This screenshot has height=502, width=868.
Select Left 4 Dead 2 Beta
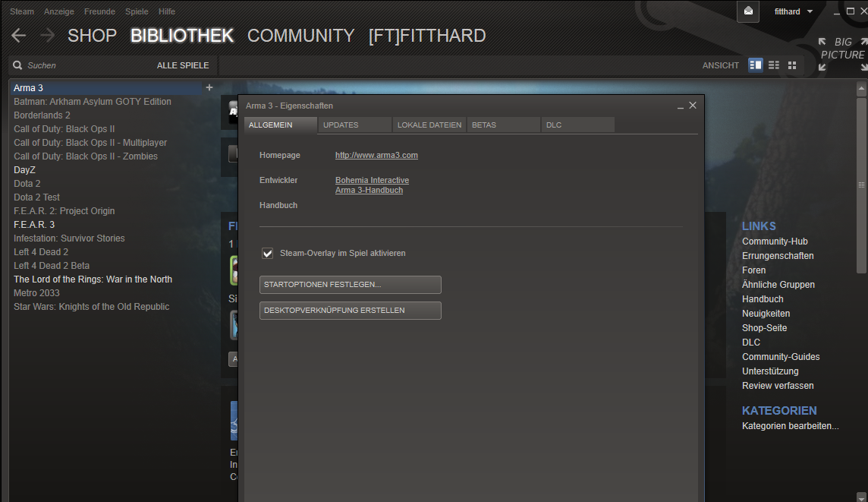coord(52,265)
